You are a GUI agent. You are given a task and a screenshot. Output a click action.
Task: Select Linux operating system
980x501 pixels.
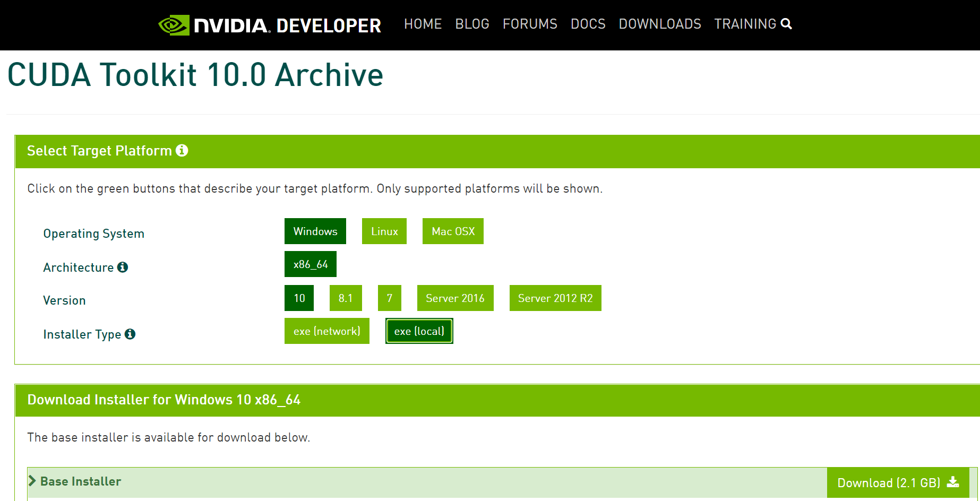(384, 231)
